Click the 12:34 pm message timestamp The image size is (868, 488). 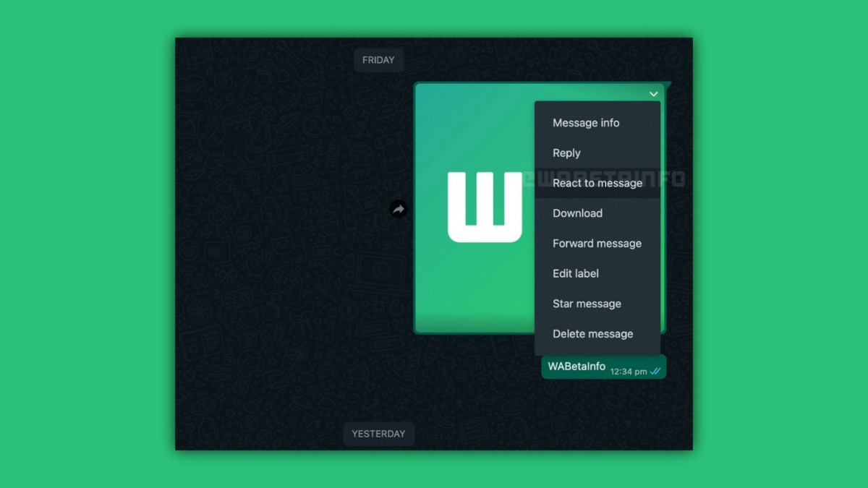(628, 372)
